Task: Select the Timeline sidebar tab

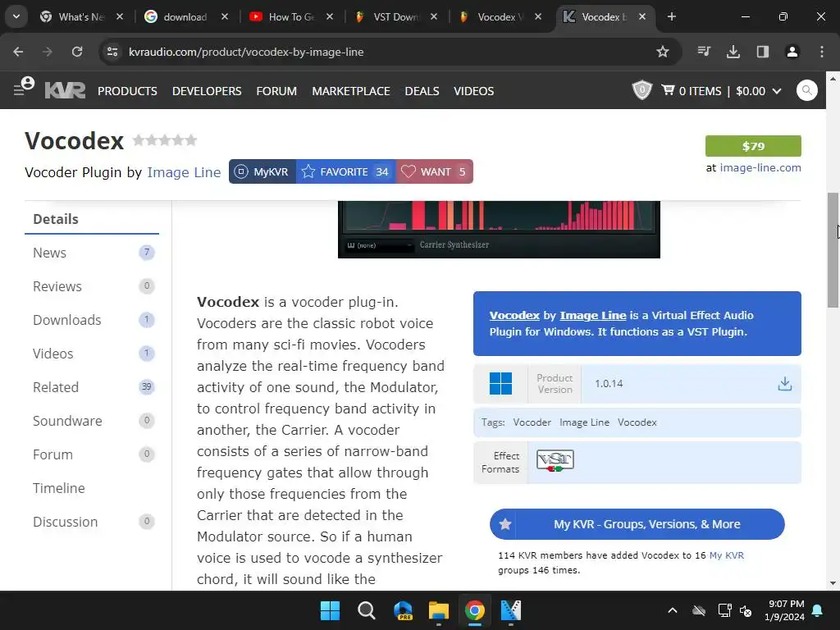Action: (x=92, y=488)
